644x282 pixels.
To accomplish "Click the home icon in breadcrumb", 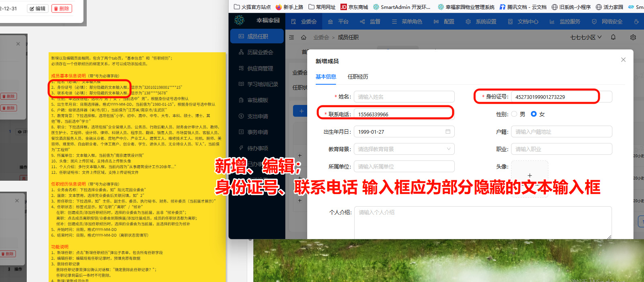I will pyautogui.click(x=304, y=37).
